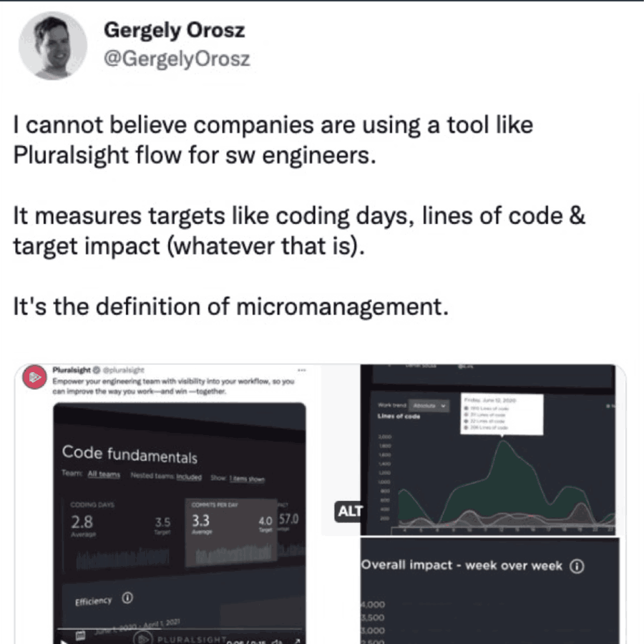Click the Pluralsight account name
Screen dimensions: 644x644
click(72, 370)
